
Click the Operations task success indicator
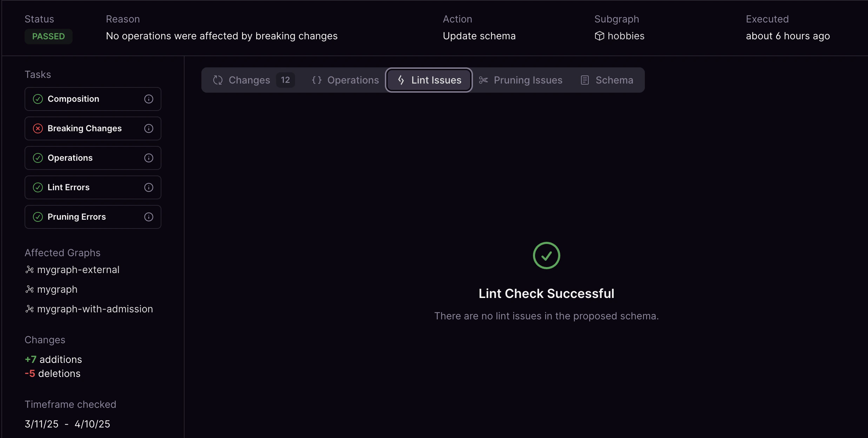tap(38, 158)
